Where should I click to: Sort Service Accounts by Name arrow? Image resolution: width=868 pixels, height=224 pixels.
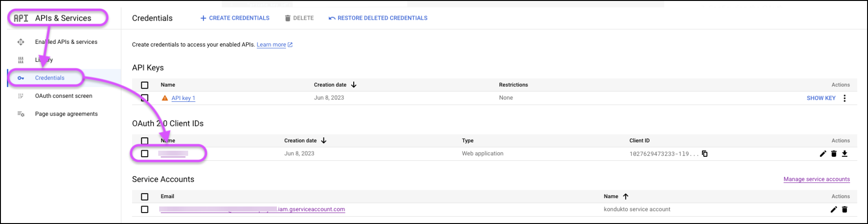tap(626, 196)
